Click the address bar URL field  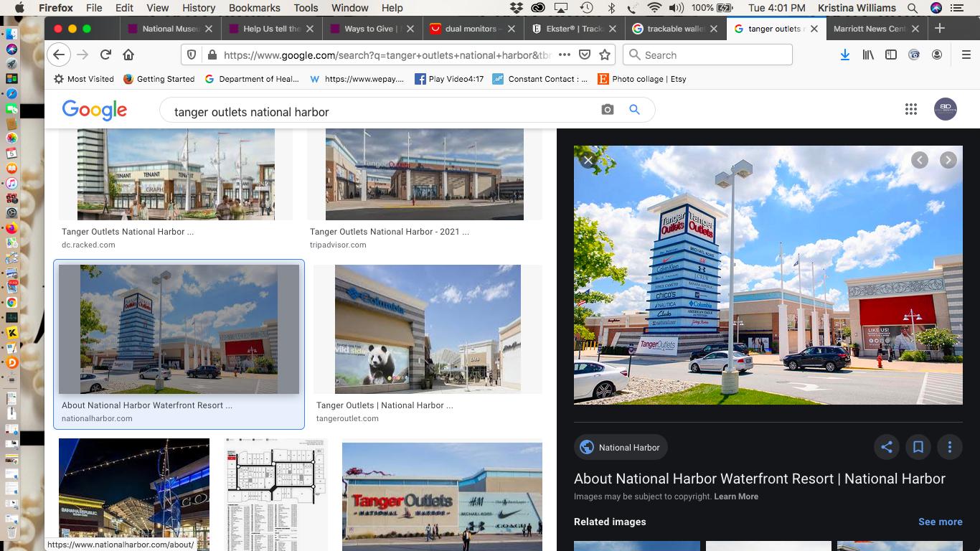point(387,55)
